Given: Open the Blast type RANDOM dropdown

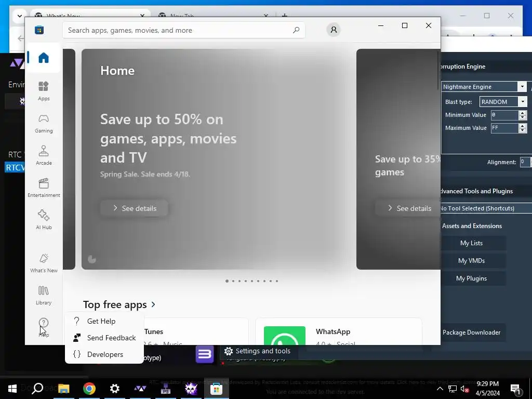Looking at the screenshot, I should [x=523, y=101].
